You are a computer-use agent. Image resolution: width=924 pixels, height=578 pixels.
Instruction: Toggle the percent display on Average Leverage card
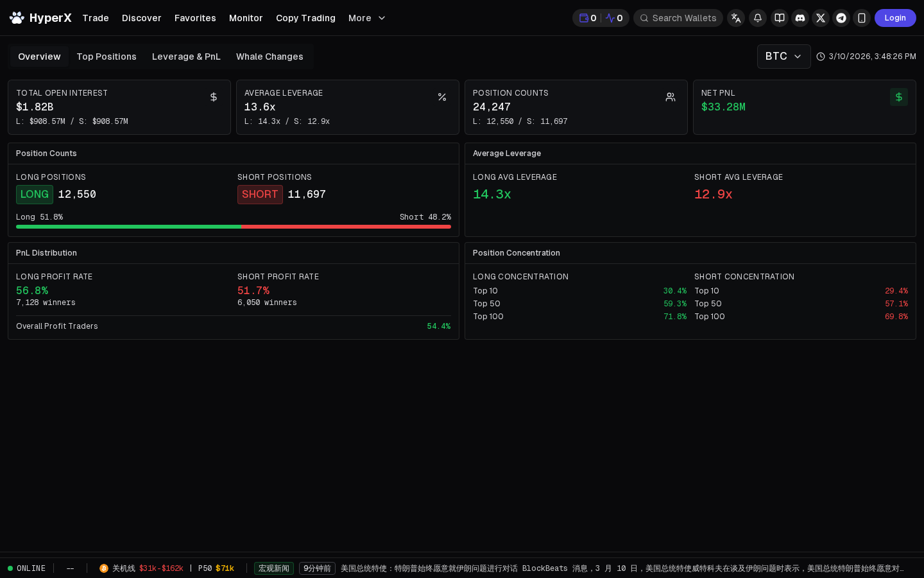point(442,97)
